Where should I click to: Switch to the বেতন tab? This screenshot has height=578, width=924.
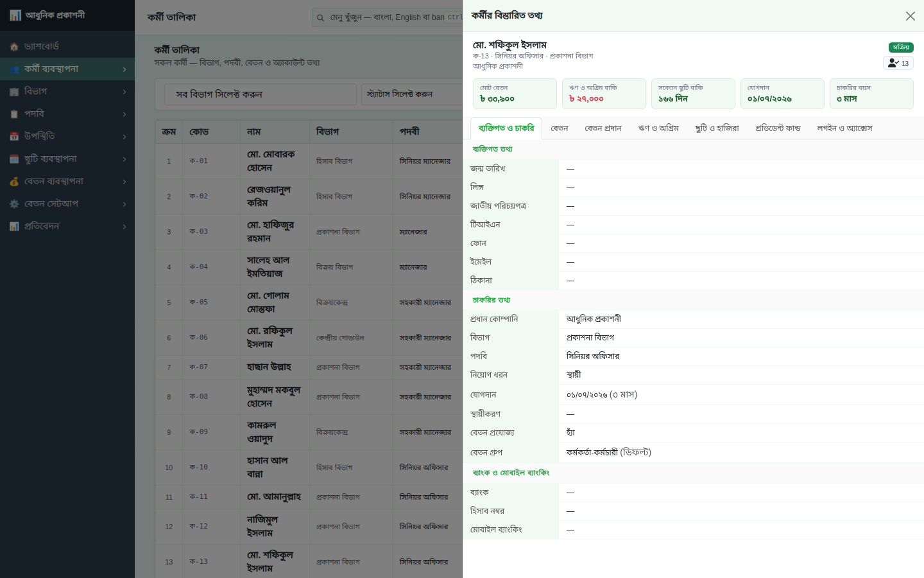560,128
